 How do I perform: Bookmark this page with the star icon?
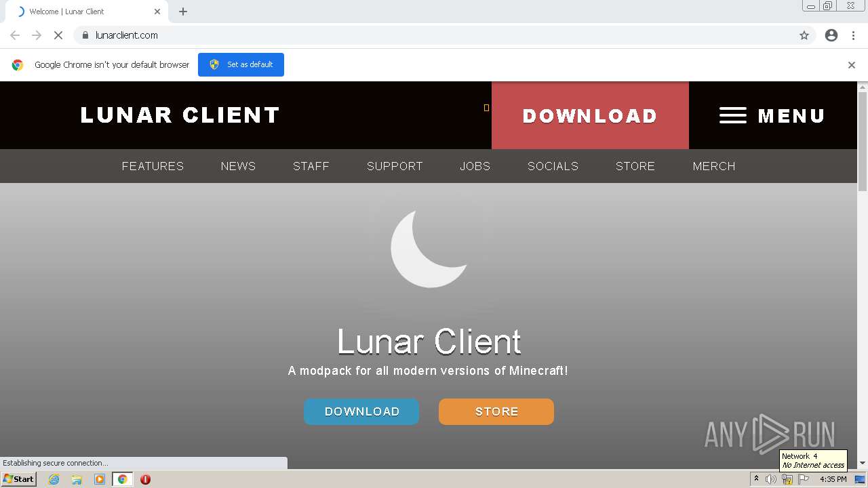pyautogui.click(x=804, y=35)
